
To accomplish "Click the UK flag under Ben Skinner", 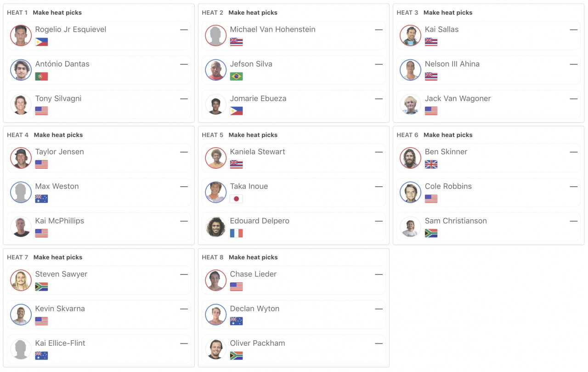I will click(431, 164).
